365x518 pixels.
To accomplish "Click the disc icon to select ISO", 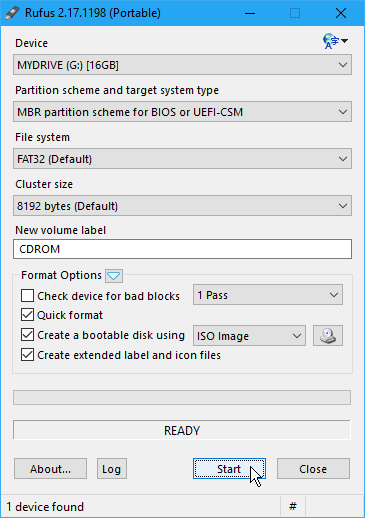I will (328, 336).
